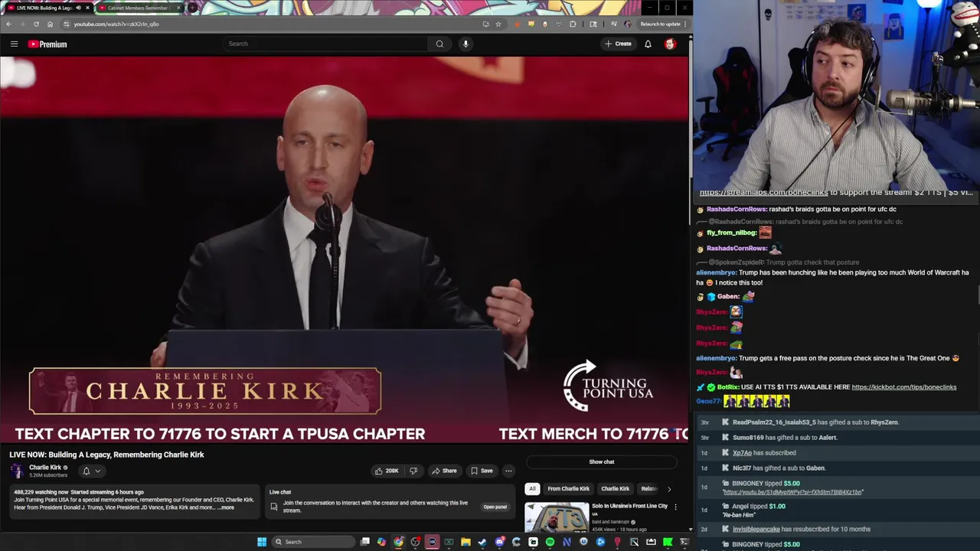Open the browser extensions puzzle icon

573,24
